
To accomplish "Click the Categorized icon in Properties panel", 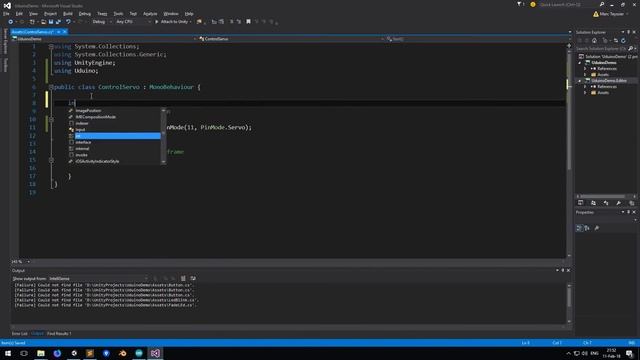I will [579, 228].
